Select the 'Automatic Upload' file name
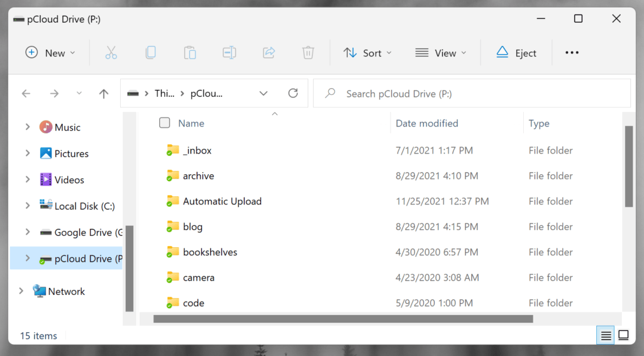Image resolution: width=644 pixels, height=356 pixels. 222,201
